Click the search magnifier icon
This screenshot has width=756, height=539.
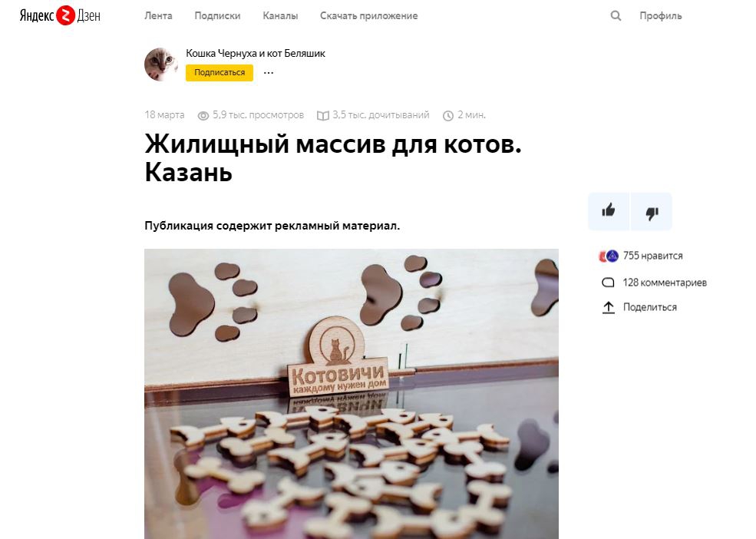[616, 16]
